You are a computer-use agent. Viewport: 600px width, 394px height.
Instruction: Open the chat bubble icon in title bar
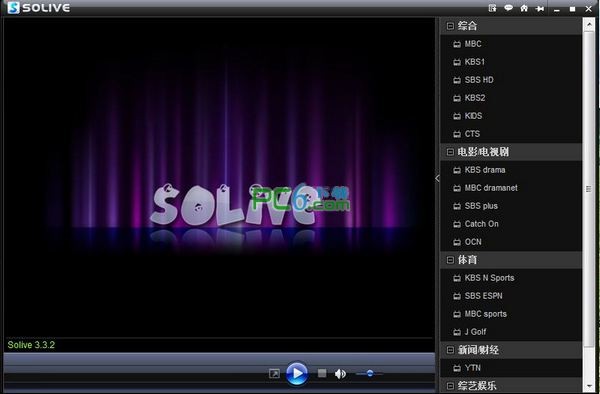(509, 8)
